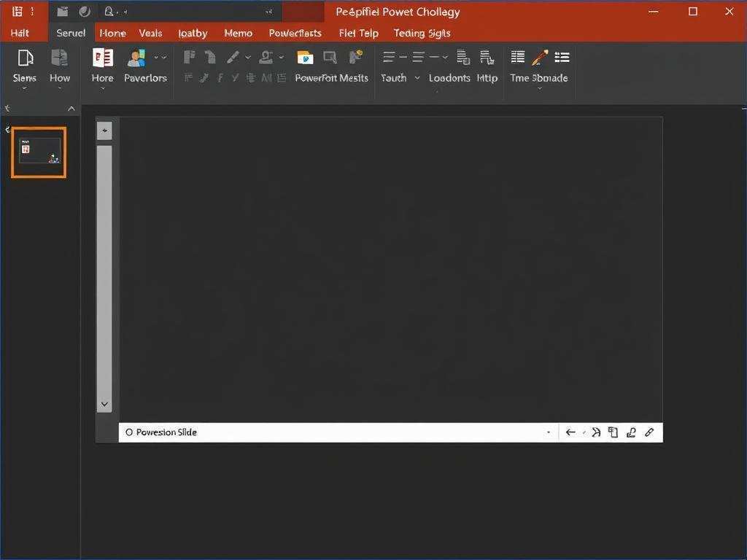Click the vertical scrollbar down arrow

click(104, 404)
